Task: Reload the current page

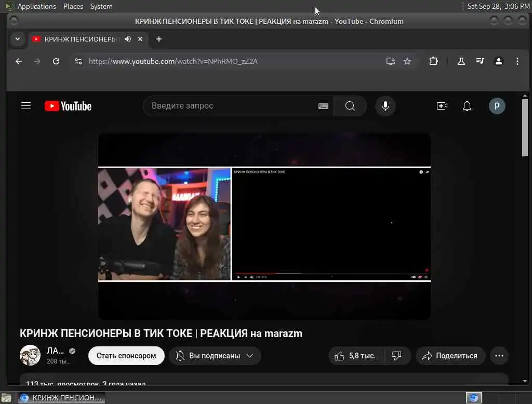Action: tap(56, 61)
